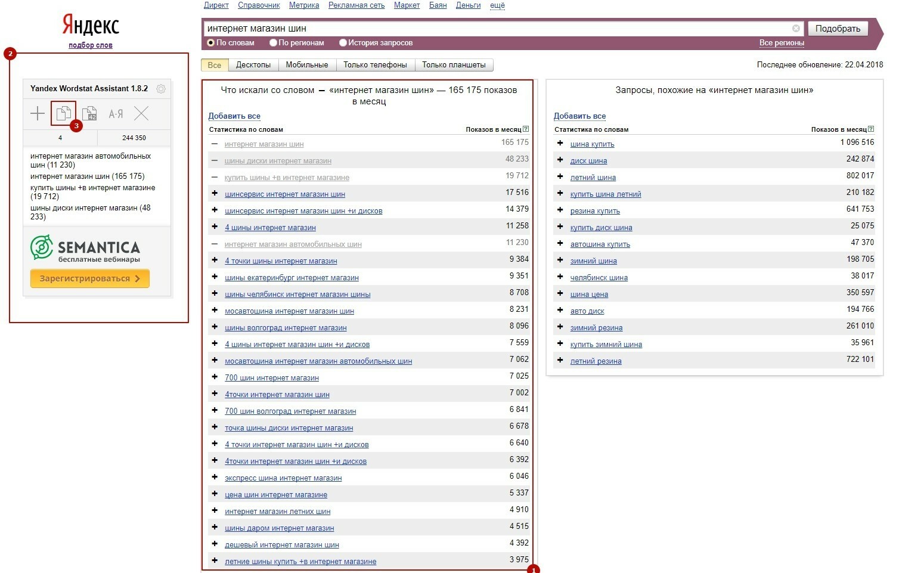Open the 'челябинск шина' query link
This screenshot has width=924, height=573.
click(599, 277)
